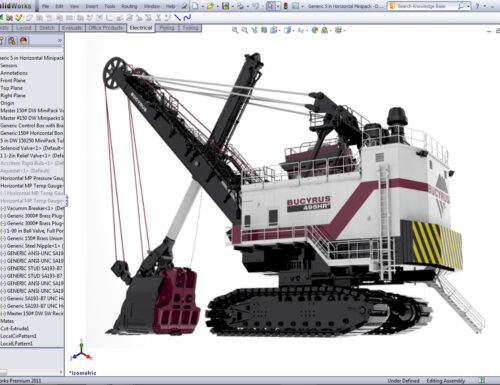This screenshot has width=500, height=385.
Task: Open the Display Style dropdown arrow
Action: pos(293,31)
